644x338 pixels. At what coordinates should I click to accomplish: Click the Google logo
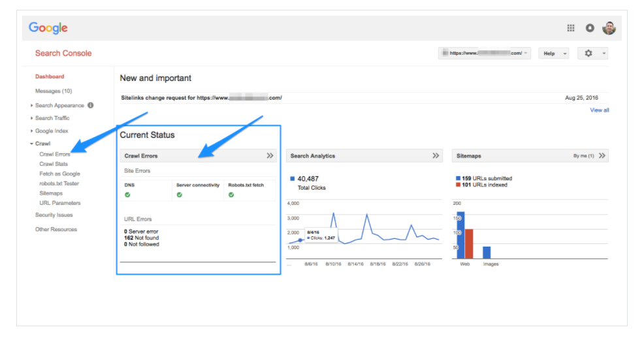(48, 28)
